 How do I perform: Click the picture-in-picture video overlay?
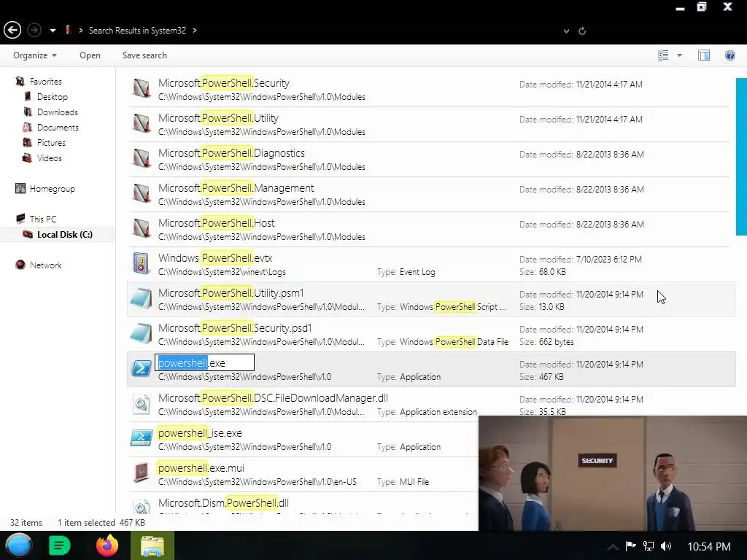click(x=613, y=473)
